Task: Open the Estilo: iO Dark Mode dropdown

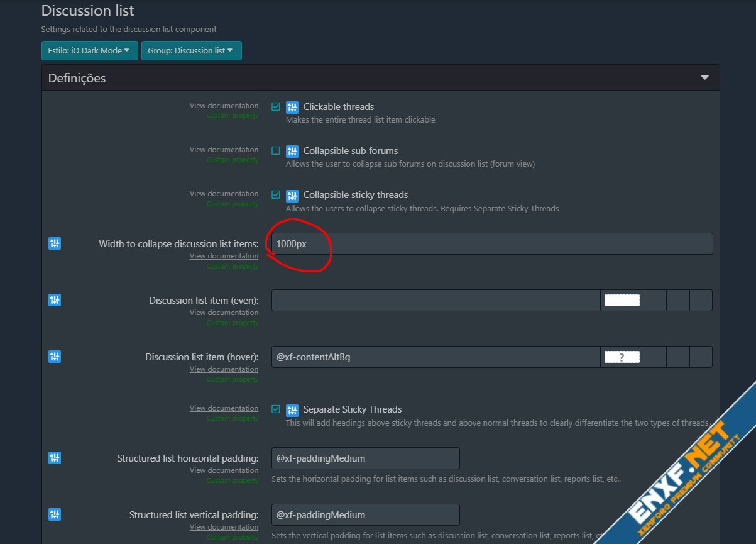Action: (x=89, y=50)
